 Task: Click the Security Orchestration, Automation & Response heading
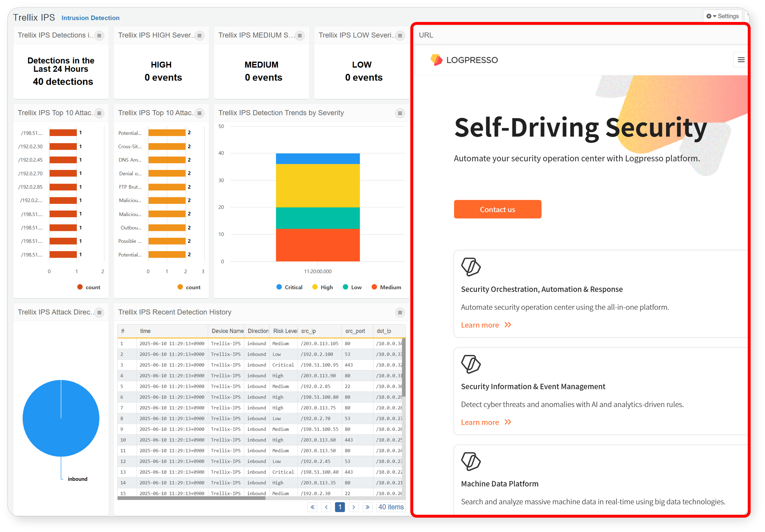[541, 289]
